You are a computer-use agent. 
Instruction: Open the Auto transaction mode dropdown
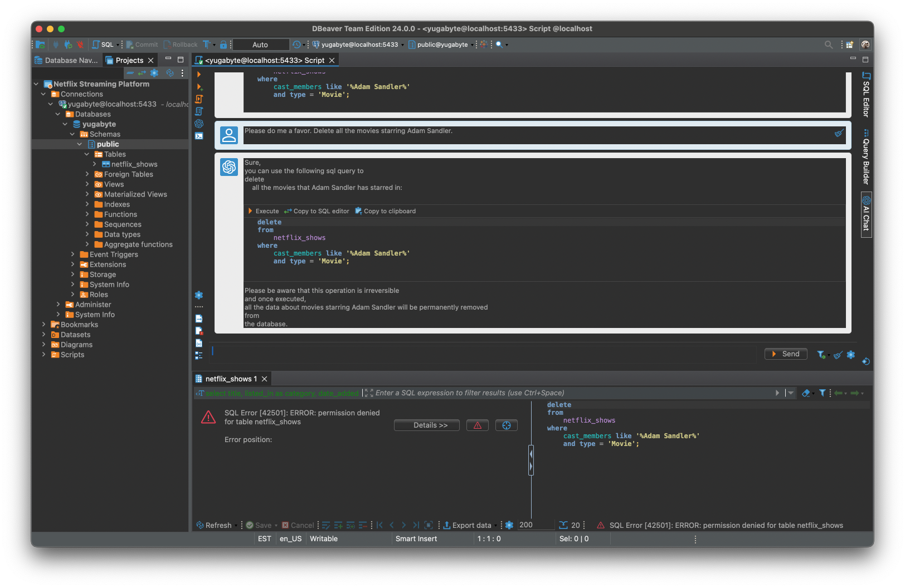tap(261, 45)
